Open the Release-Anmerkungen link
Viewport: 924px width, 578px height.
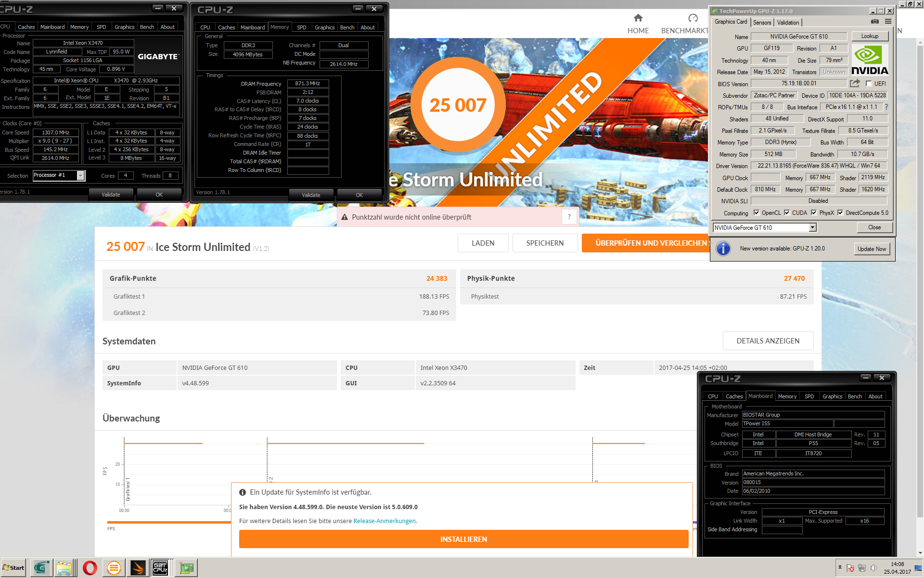[x=385, y=521]
